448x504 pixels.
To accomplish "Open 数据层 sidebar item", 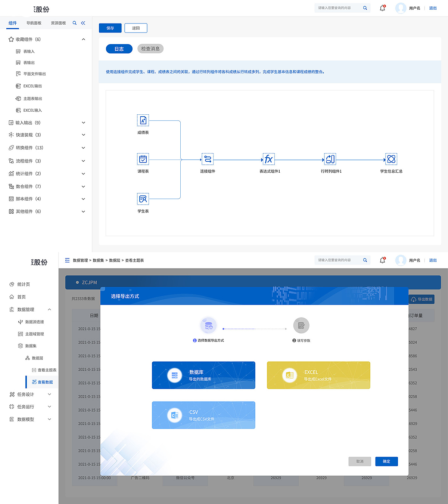I will [34, 358].
